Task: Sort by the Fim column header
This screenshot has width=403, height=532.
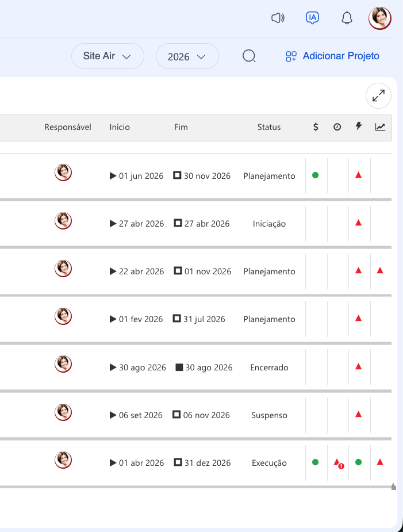Action: pos(181,127)
